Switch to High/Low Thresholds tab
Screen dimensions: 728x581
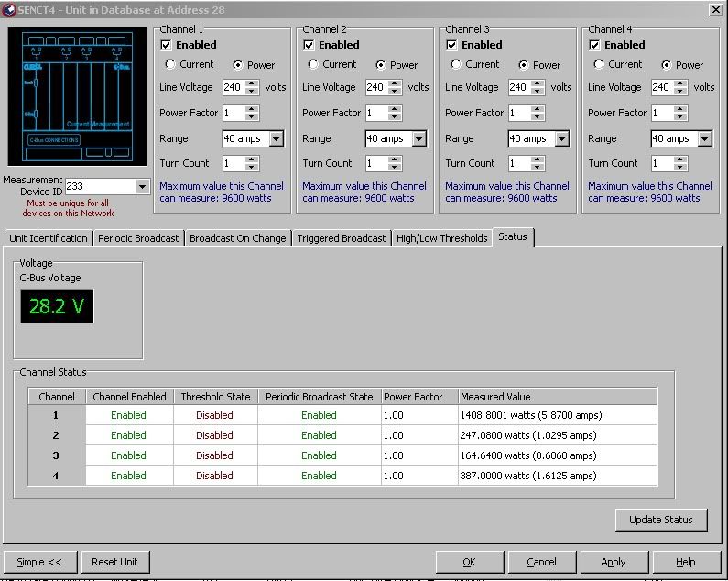point(442,238)
